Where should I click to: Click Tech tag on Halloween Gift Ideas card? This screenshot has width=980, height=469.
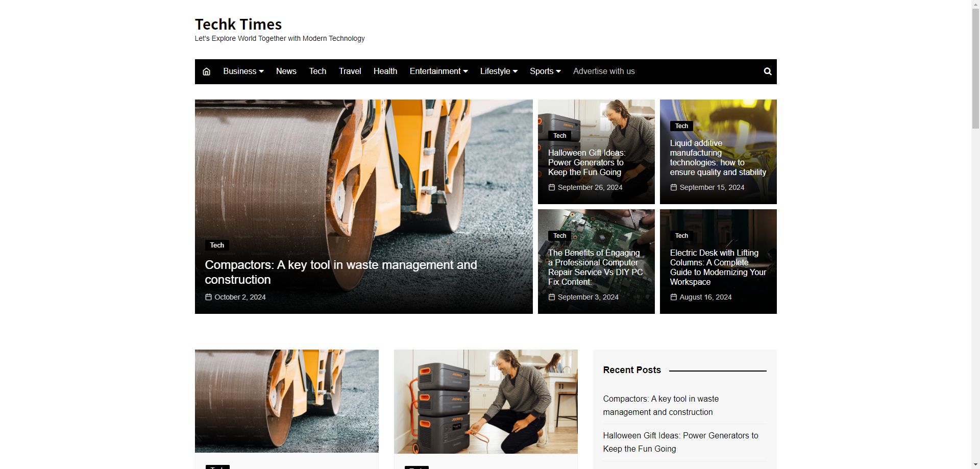point(560,136)
